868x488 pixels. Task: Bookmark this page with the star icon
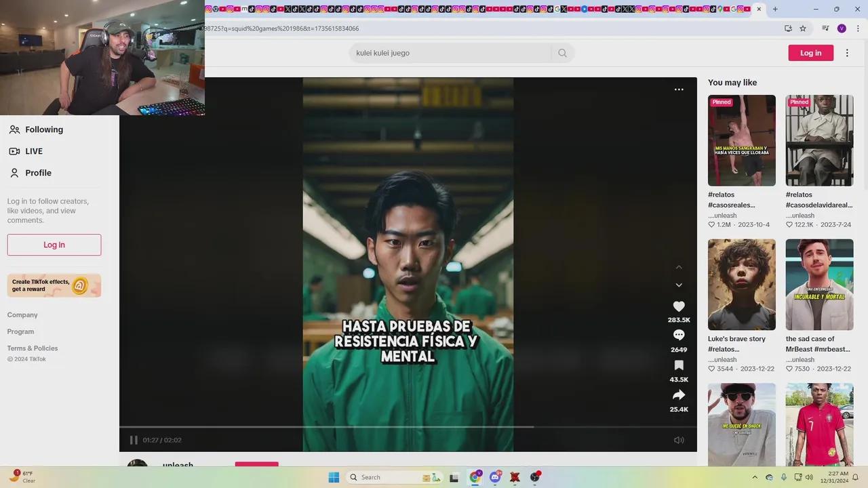click(803, 28)
